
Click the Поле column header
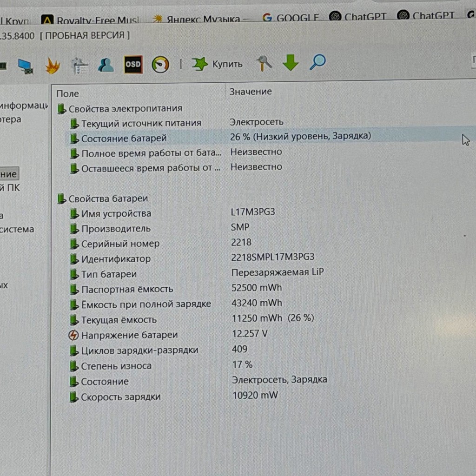click(67, 94)
